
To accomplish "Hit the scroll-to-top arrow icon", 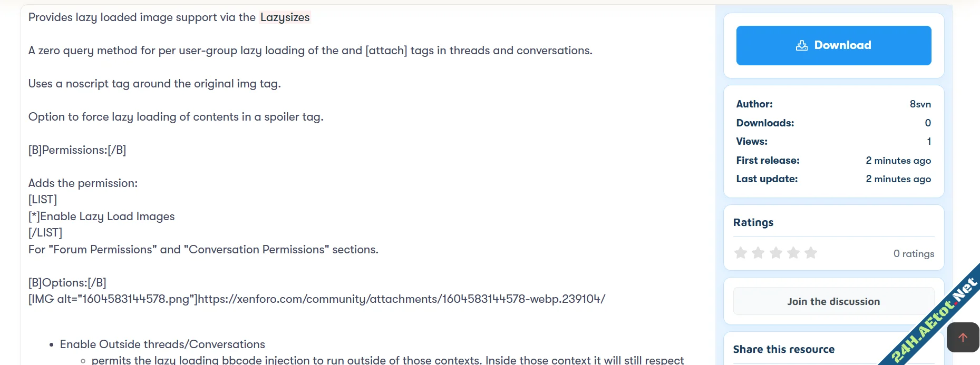I will pyautogui.click(x=963, y=338).
